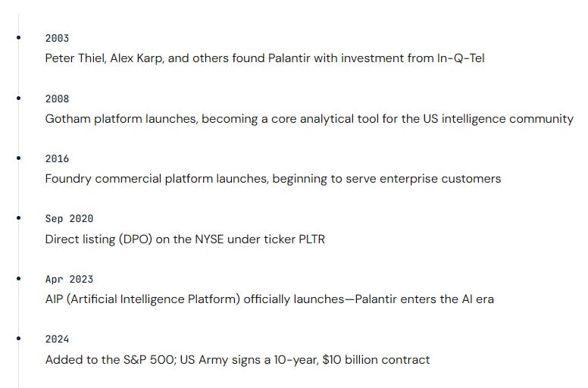Click the Foundry commercial platform description
The height and width of the screenshot is (388, 588).
coord(273,179)
